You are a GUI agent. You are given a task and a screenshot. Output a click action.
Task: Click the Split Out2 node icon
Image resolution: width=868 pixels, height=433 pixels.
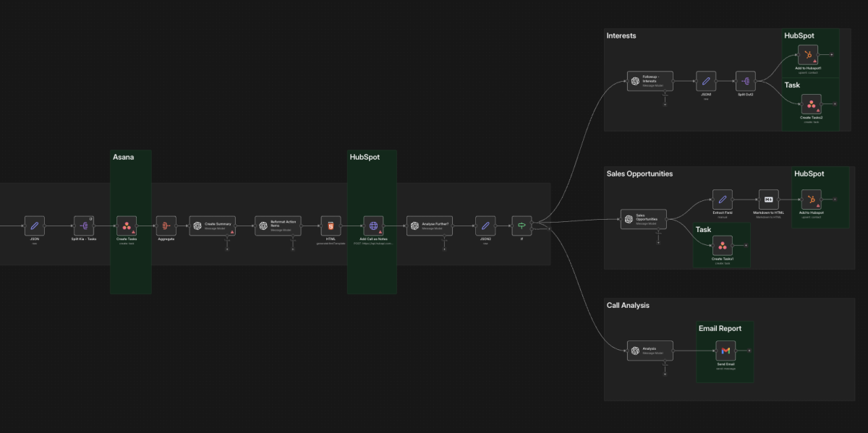745,81
